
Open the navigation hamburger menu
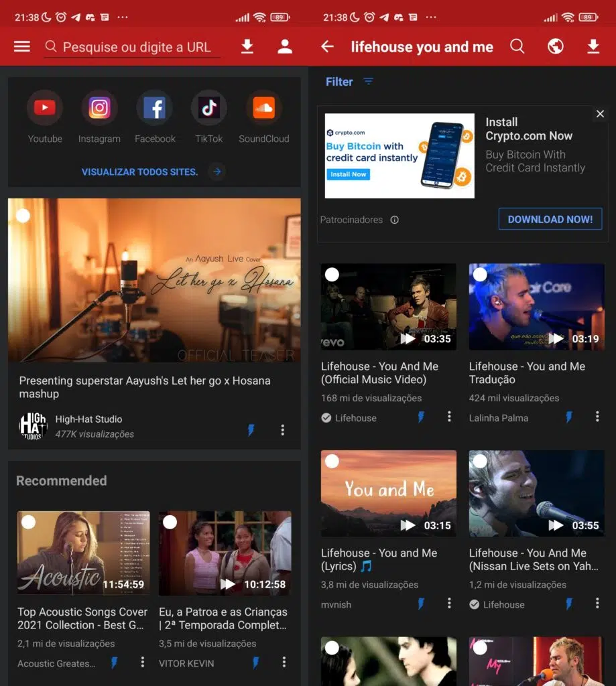tap(22, 47)
